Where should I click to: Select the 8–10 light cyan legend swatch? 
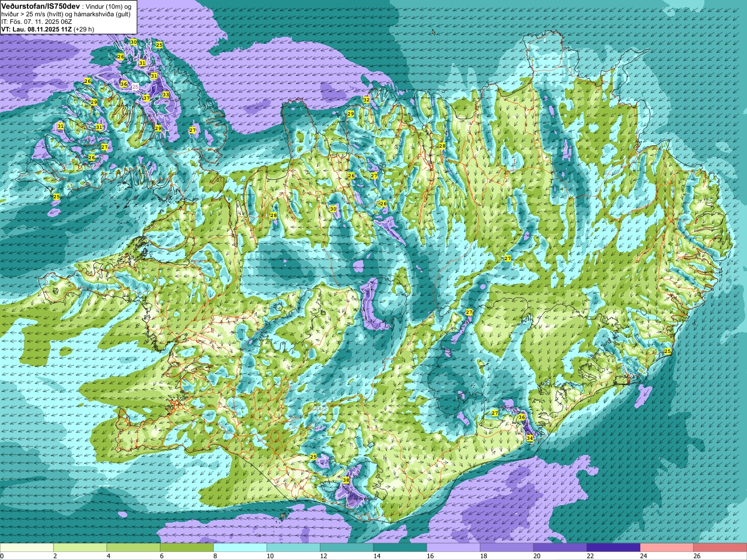click(x=240, y=548)
